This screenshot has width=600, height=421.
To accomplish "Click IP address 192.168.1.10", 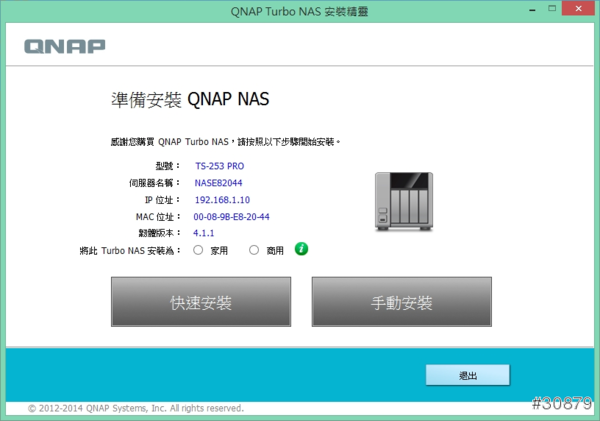I will 222,200.
